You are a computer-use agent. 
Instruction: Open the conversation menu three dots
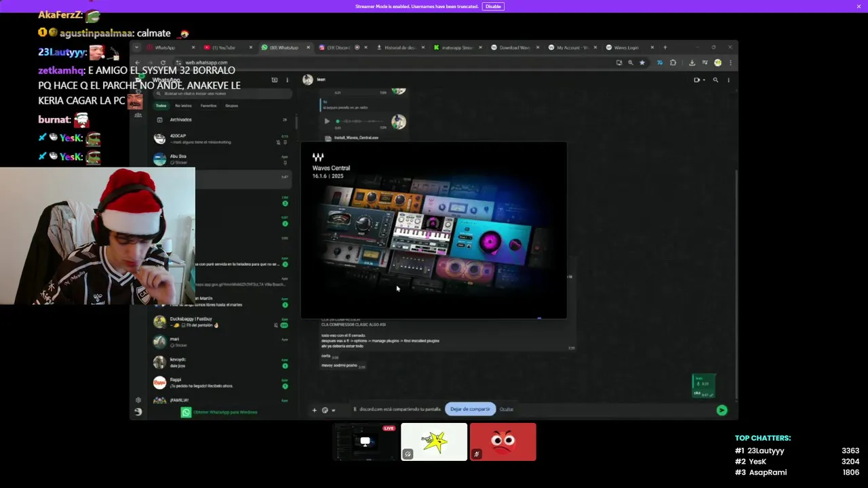click(728, 80)
